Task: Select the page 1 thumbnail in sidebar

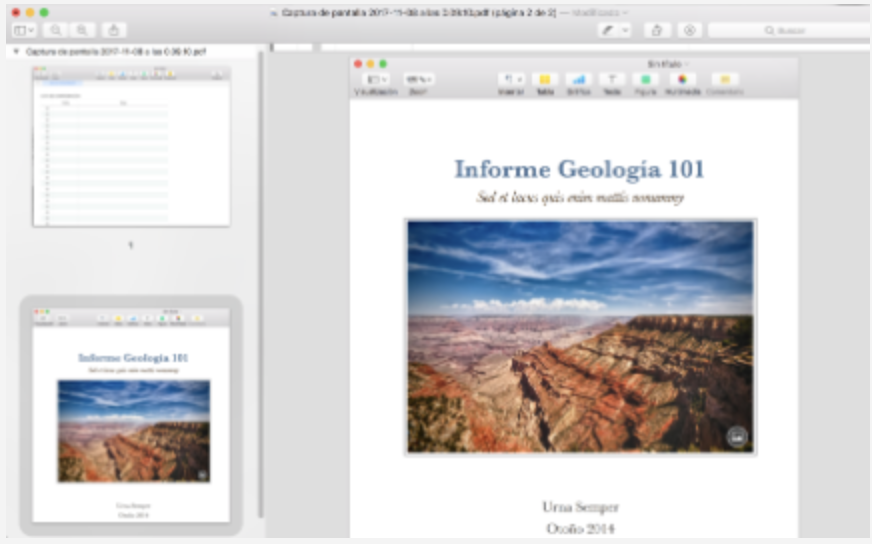Action: point(131,146)
